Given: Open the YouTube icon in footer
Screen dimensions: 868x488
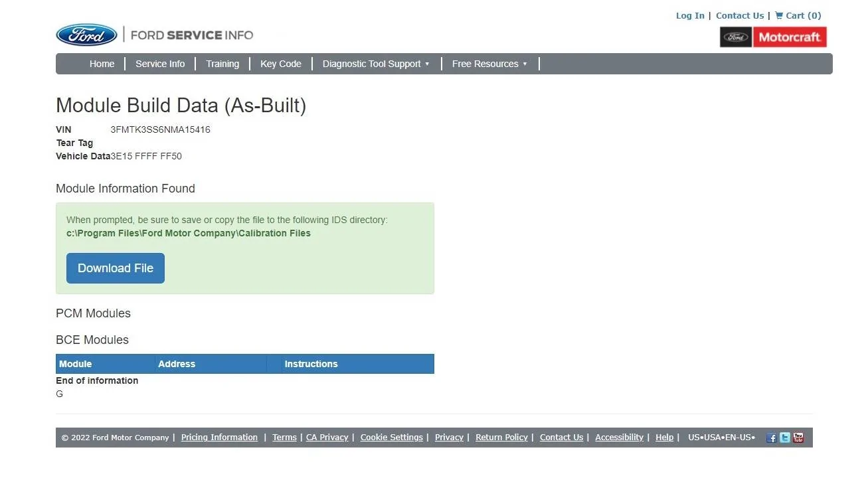Looking at the screenshot, I should 798,438.
